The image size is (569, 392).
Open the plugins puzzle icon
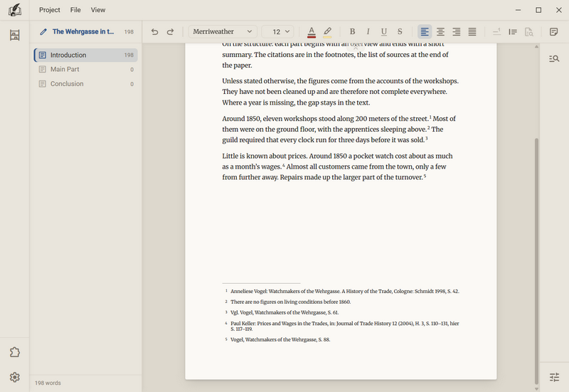pyautogui.click(x=14, y=352)
